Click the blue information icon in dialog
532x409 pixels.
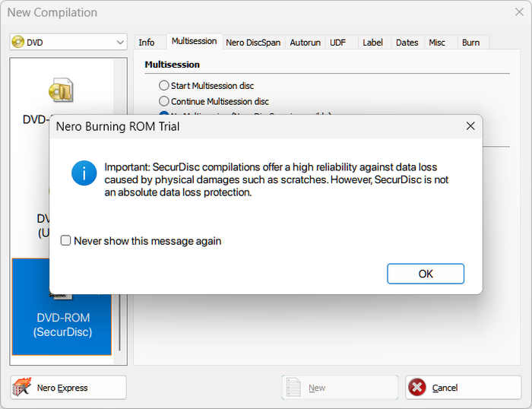point(84,173)
